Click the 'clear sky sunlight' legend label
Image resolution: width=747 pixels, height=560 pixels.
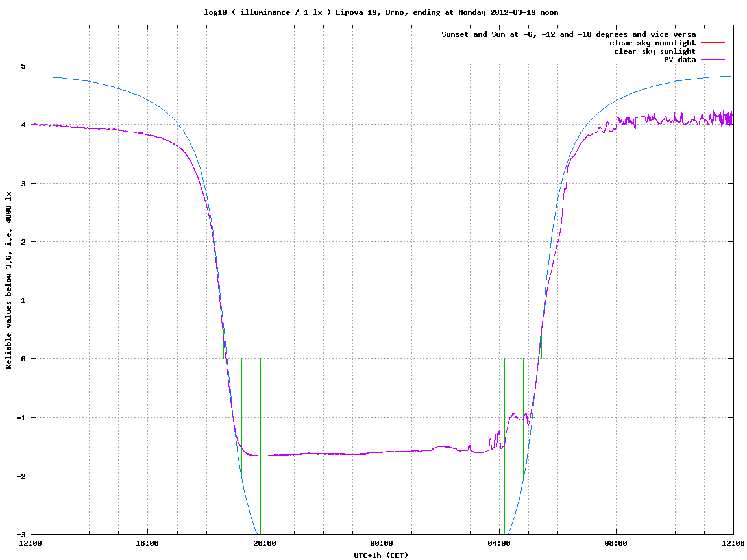pos(655,51)
